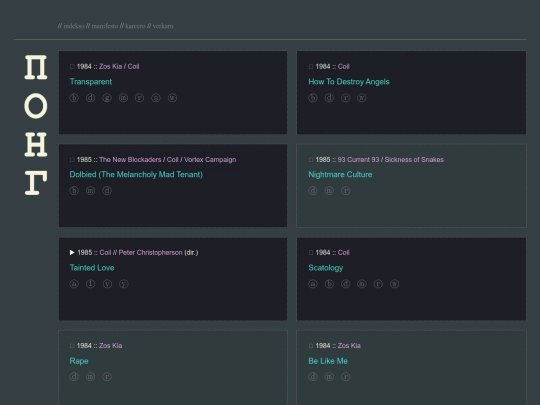The height and width of the screenshot is (405, 540).
Task: Click the Peter Christopherson artist link
Action: coord(150,252)
